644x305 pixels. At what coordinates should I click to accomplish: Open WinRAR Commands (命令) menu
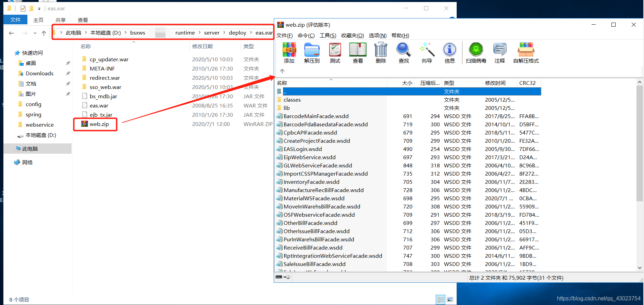(x=306, y=36)
